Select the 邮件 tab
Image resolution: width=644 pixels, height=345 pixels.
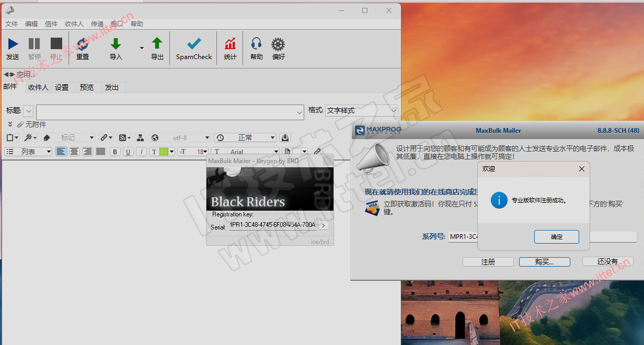pos(10,86)
